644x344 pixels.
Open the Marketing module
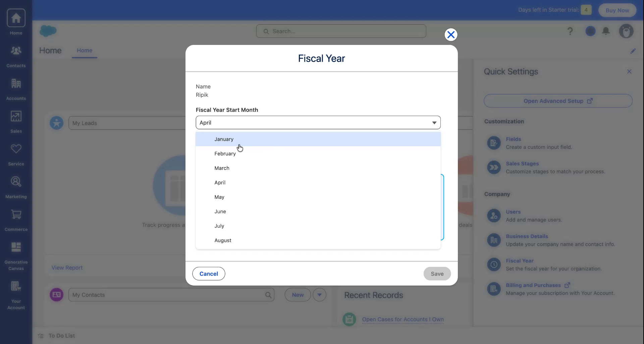click(16, 186)
